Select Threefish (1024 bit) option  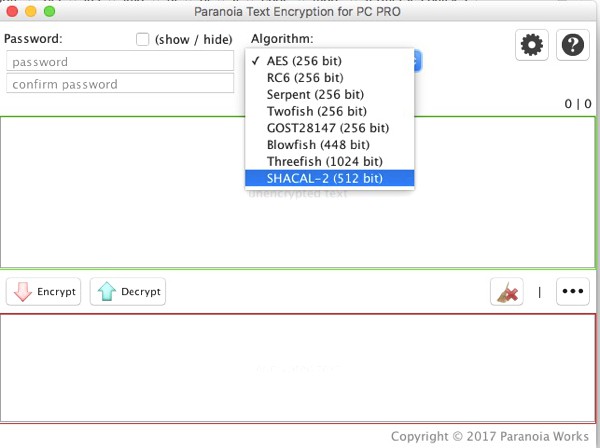pos(324,161)
